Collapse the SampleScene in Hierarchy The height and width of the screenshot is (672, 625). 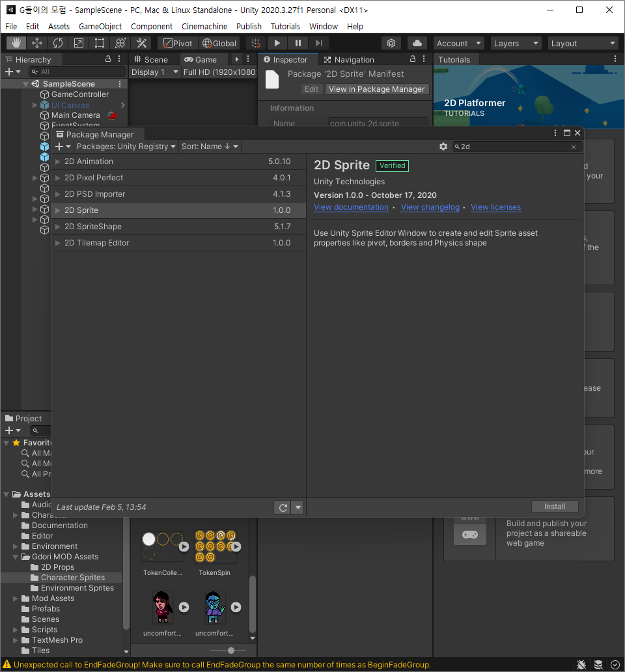coord(25,84)
